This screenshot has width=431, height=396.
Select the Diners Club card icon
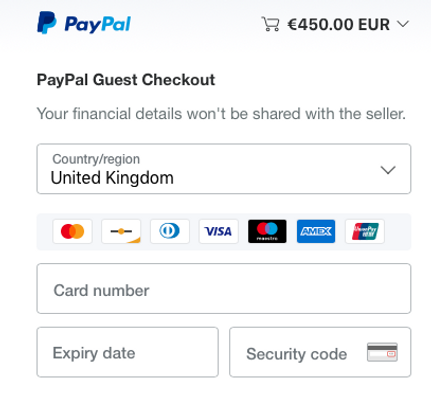tap(170, 231)
